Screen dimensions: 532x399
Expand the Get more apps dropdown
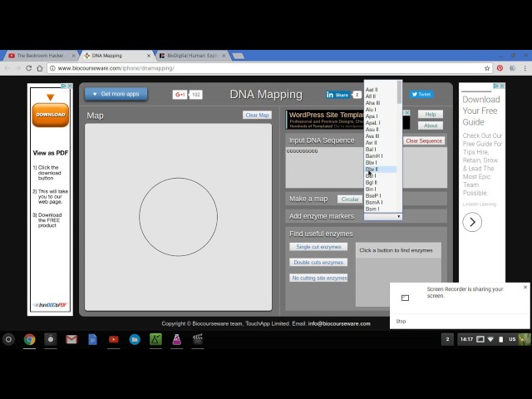(116, 94)
